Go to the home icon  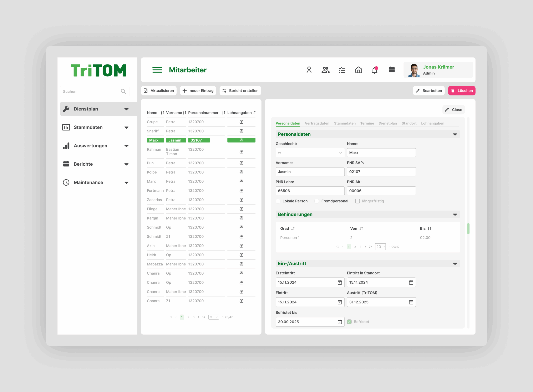coord(359,70)
